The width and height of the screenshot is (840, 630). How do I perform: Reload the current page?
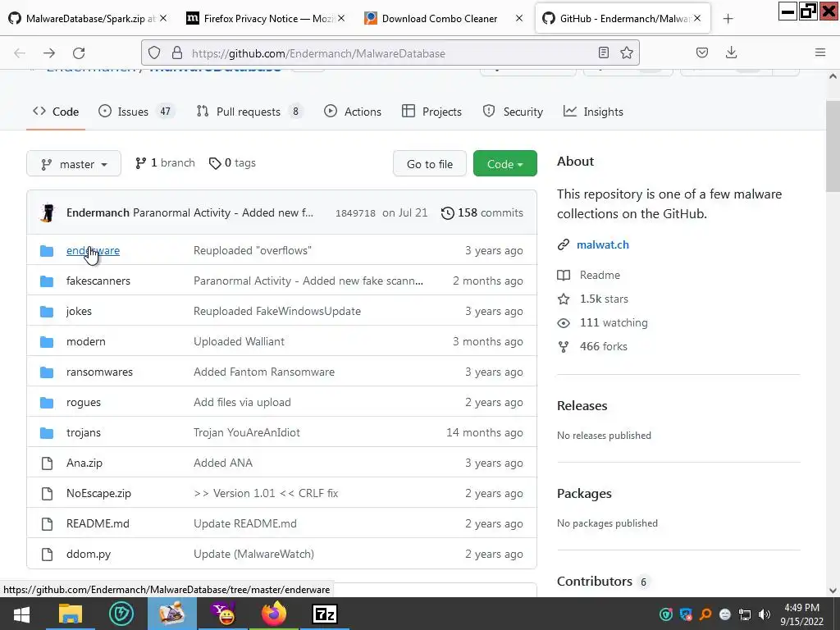79,53
